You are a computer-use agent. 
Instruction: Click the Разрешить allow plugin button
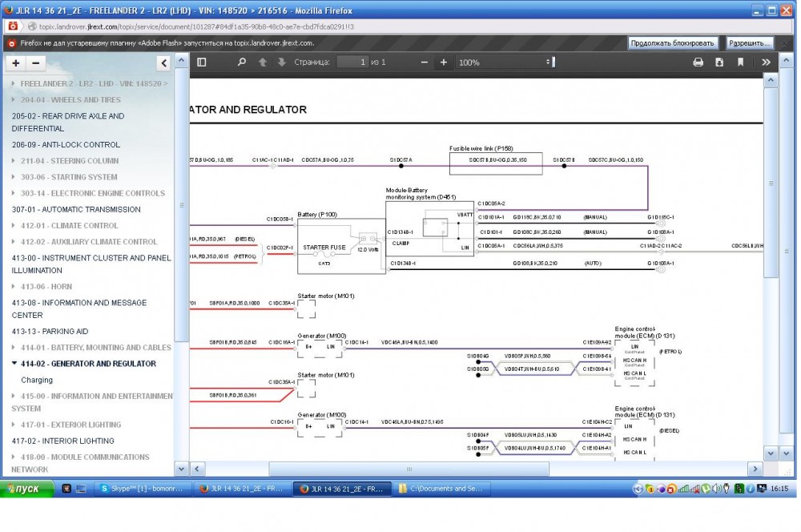pos(750,43)
